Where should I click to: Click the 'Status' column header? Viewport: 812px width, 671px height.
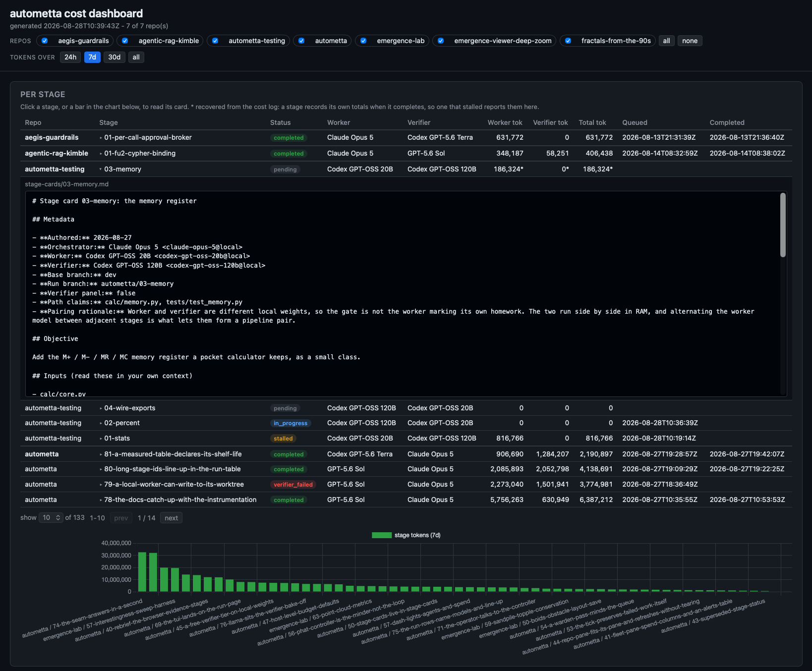point(281,122)
